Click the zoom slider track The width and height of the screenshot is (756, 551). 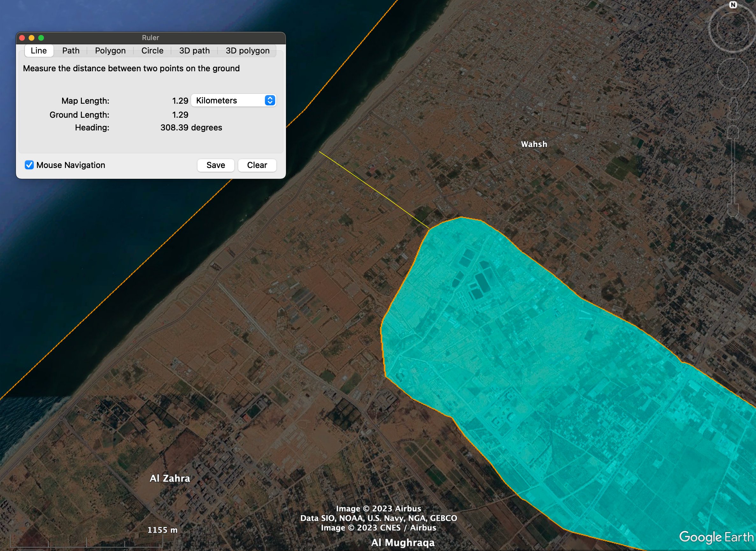[x=733, y=170]
